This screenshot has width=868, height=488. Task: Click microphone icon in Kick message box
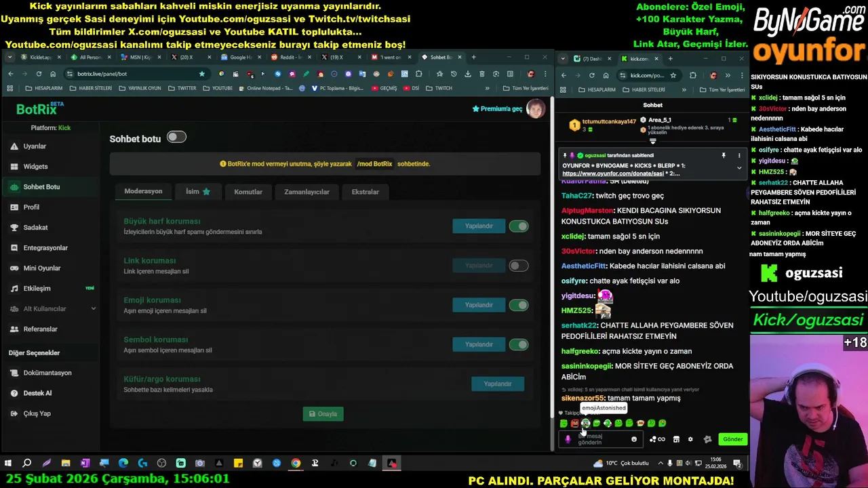(568, 439)
